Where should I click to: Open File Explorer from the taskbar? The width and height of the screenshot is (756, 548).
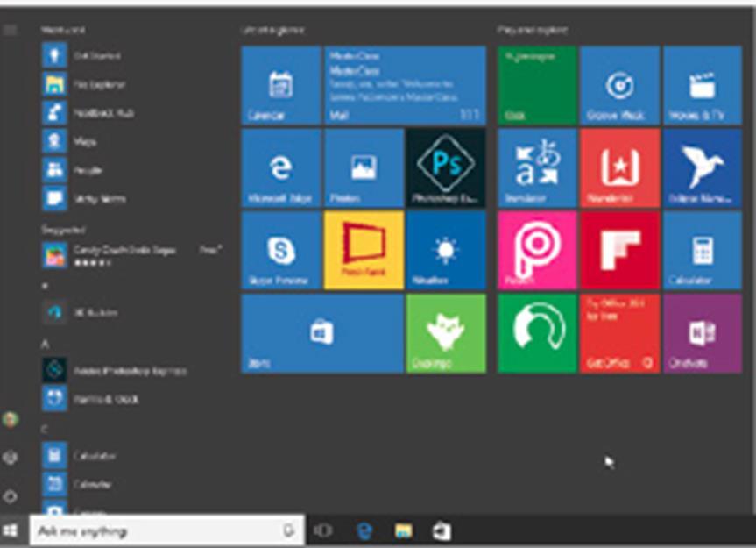click(x=404, y=530)
